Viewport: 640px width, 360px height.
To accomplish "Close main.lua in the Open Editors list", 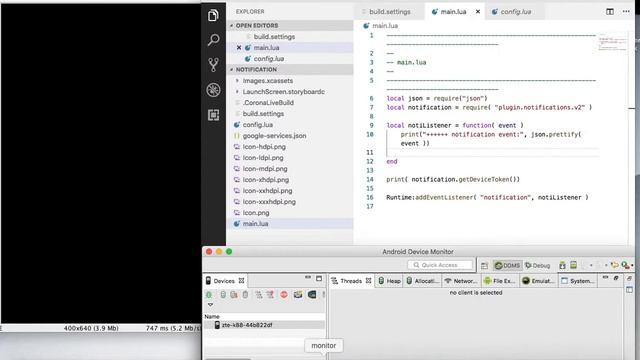I will (239, 47).
